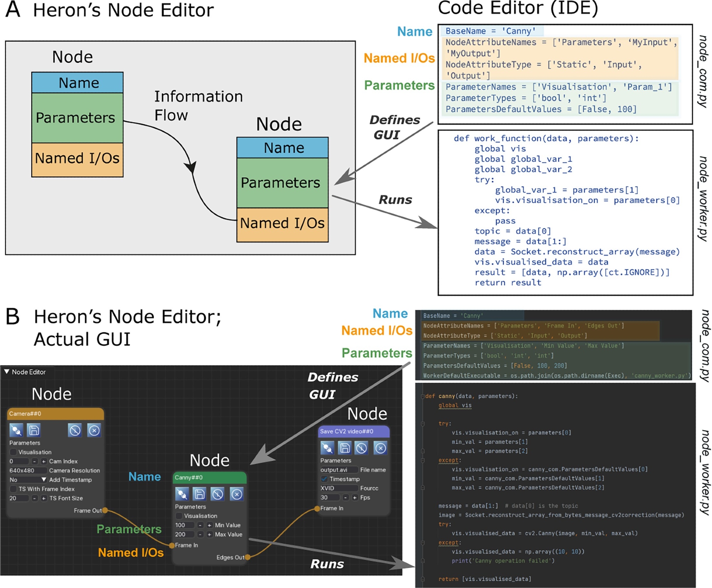712x588 pixels.
Task: Click the Camera Resolution 640x480 field
Action: (x=27, y=470)
